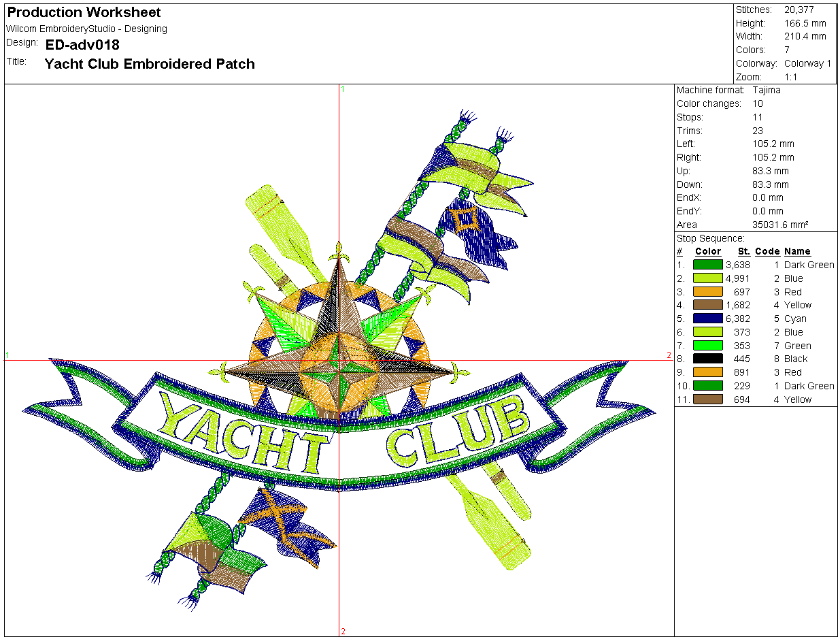Click the design name ED-adv018
The image size is (840, 637).
click(x=82, y=45)
